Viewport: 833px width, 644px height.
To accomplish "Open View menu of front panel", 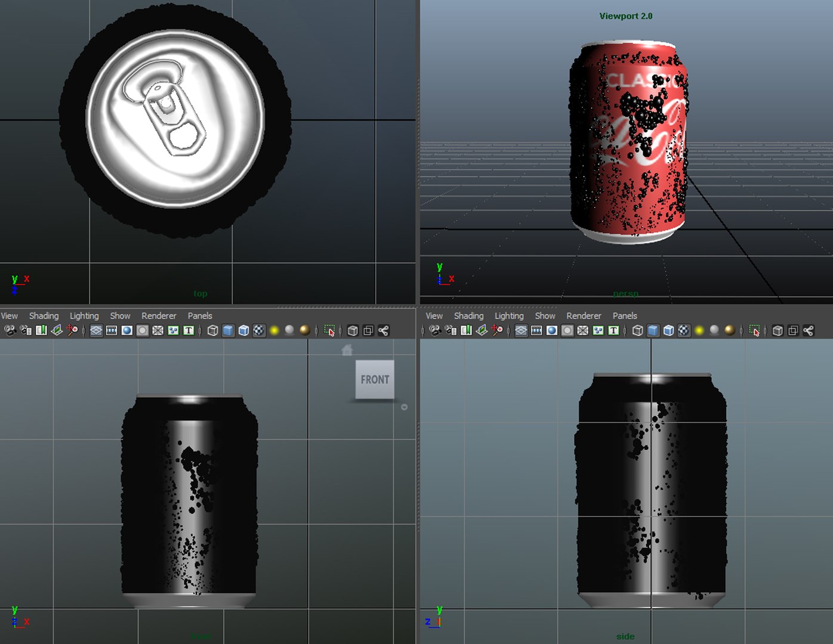I will tap(9, 316).
